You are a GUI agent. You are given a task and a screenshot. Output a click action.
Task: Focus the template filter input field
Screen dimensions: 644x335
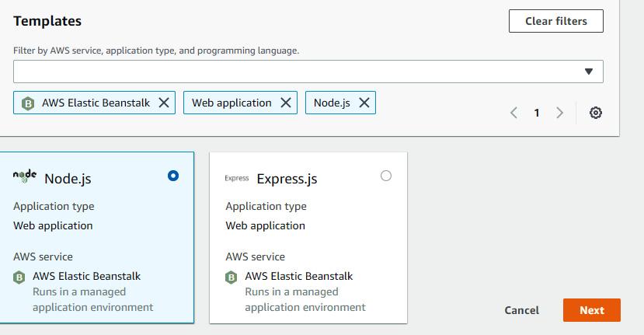click(308, 72)
